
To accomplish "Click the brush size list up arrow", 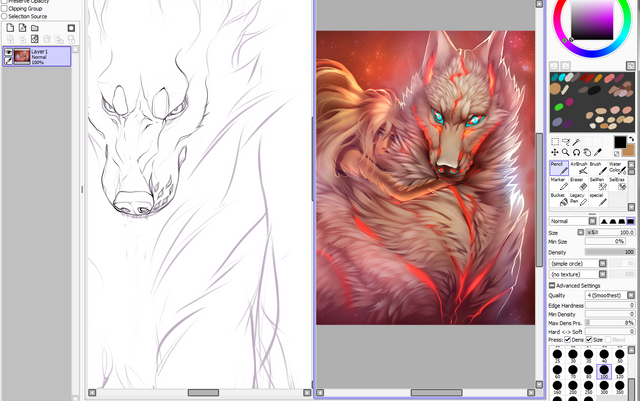I will coord(631,350).
